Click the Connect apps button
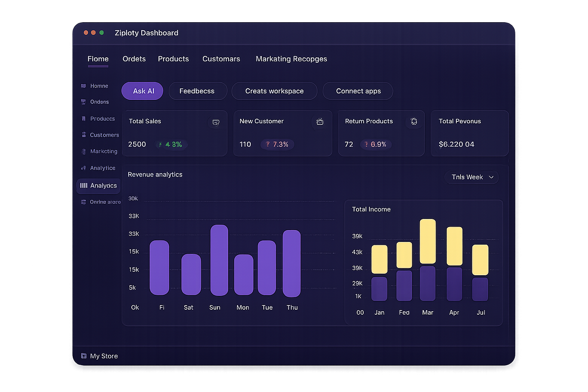Image resolution: width=588 pixels, height=392 pixels. (x=358, y=91)
